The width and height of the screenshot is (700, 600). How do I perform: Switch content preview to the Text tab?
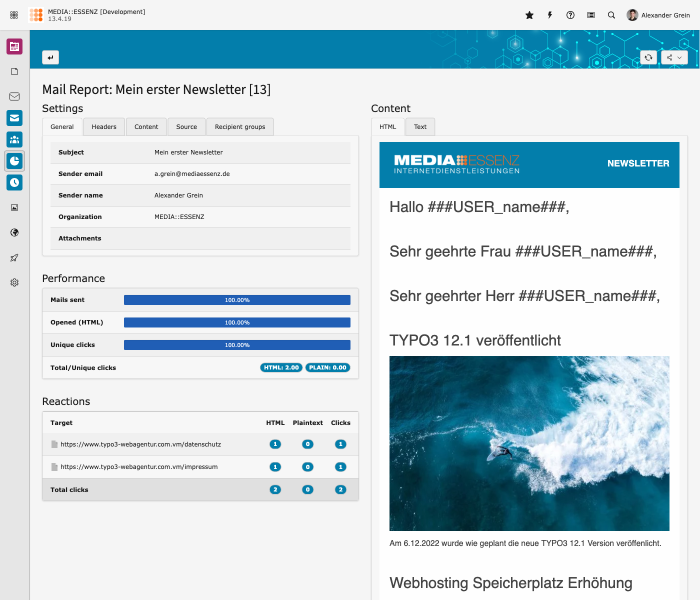(420, 127)
